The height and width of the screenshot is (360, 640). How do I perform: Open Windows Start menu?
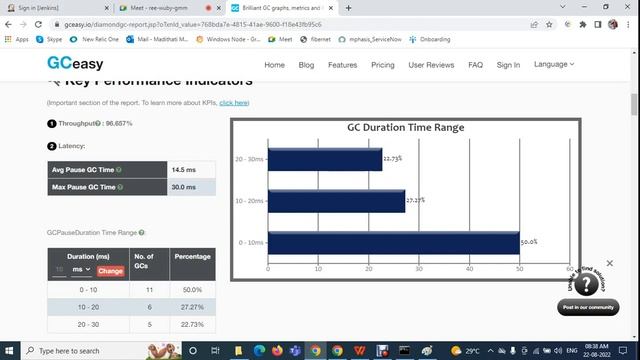[x=9, y=351]
